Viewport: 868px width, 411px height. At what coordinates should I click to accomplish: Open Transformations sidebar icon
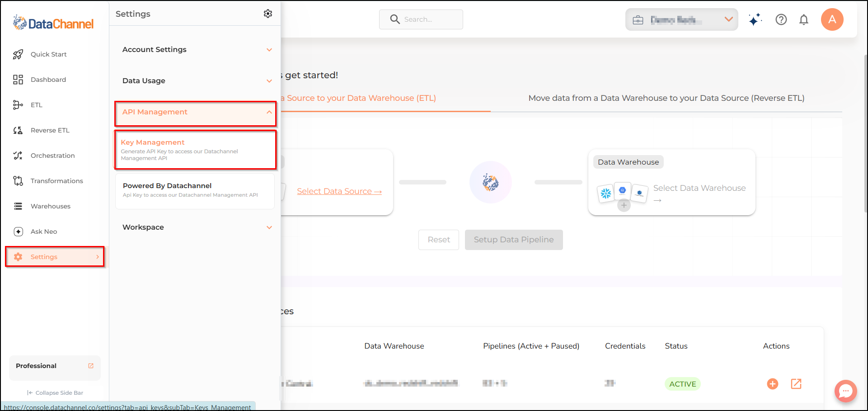[18, 181]
